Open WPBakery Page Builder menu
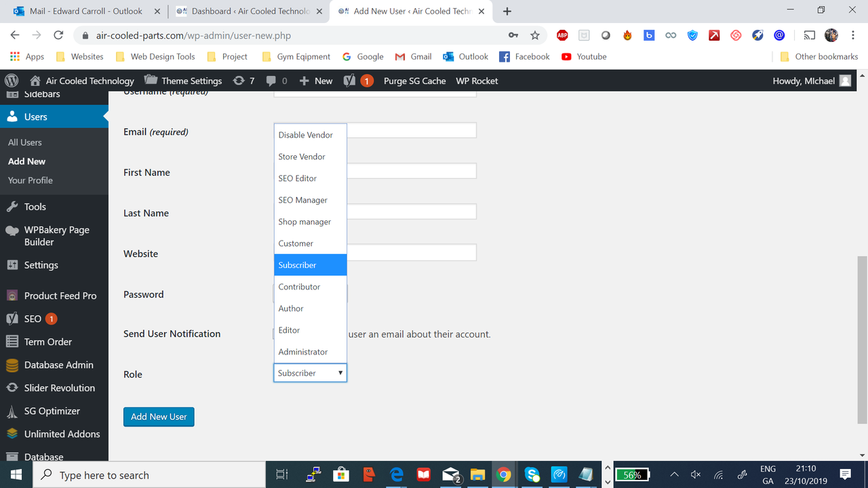This screenshot has height=488, width=868. [x=54, y=236]
